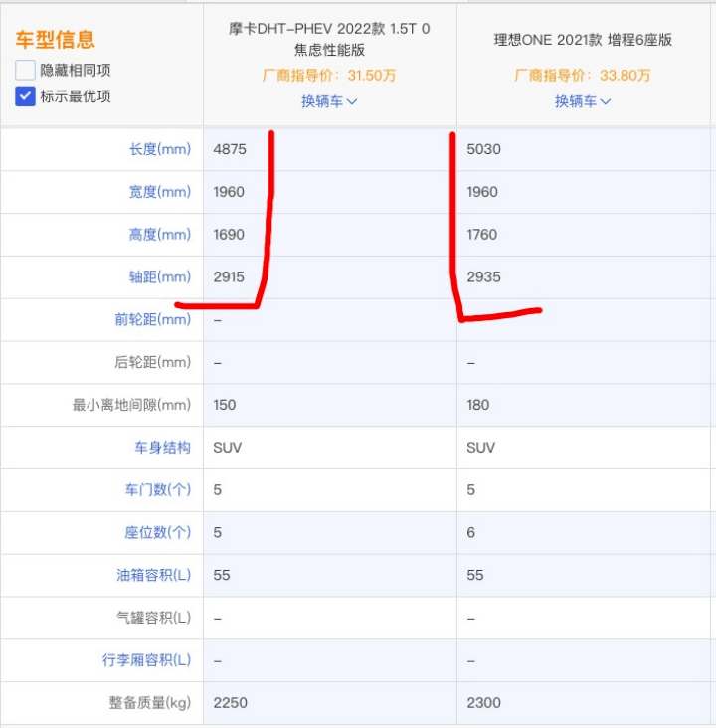Click the 高度(mm) parameter link

click(x=160, y=235)
